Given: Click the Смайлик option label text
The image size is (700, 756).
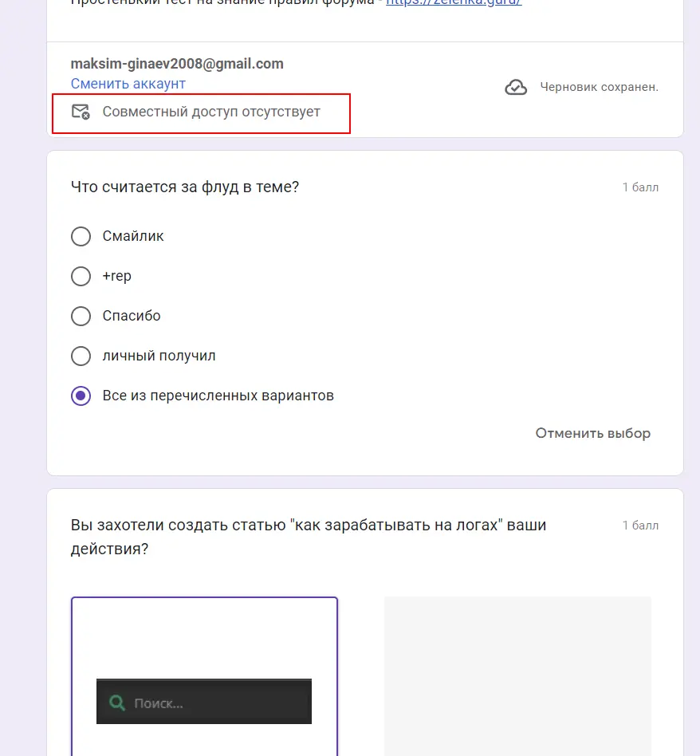Looking at the screenshot, I should pyautogui.click(x=133, y=236).
